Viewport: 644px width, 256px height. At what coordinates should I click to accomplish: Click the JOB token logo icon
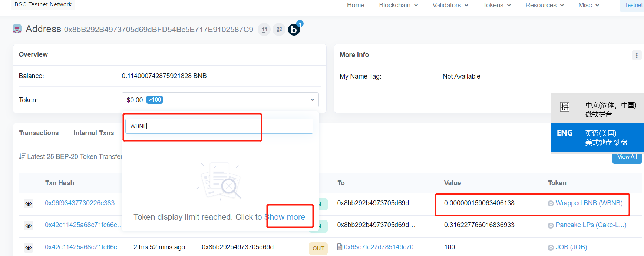pos(551,247)
